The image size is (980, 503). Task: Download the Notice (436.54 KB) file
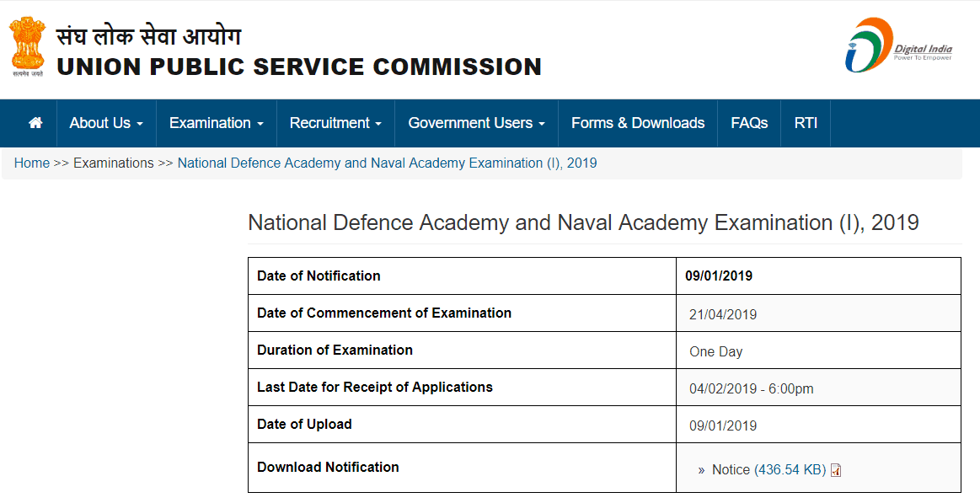pos(768,470)
